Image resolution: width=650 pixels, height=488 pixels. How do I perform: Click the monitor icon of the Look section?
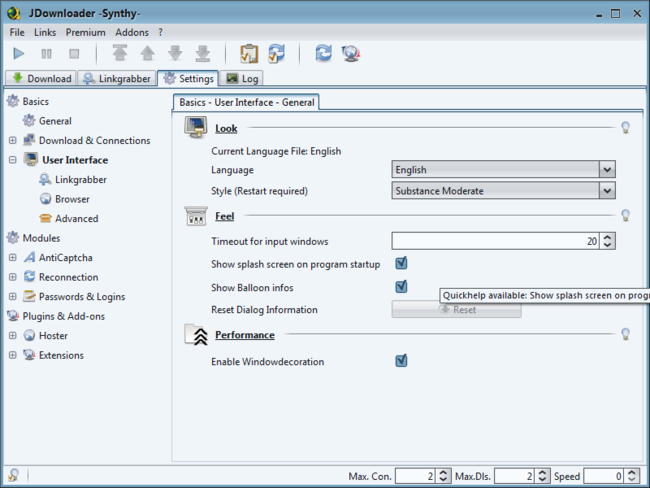(196, 127)
